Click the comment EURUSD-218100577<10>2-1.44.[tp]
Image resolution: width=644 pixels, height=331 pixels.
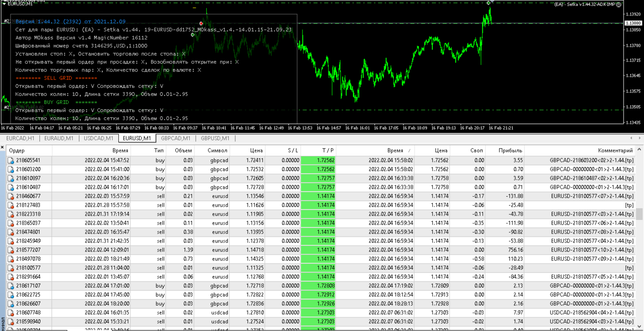click(x=592, y=250)
